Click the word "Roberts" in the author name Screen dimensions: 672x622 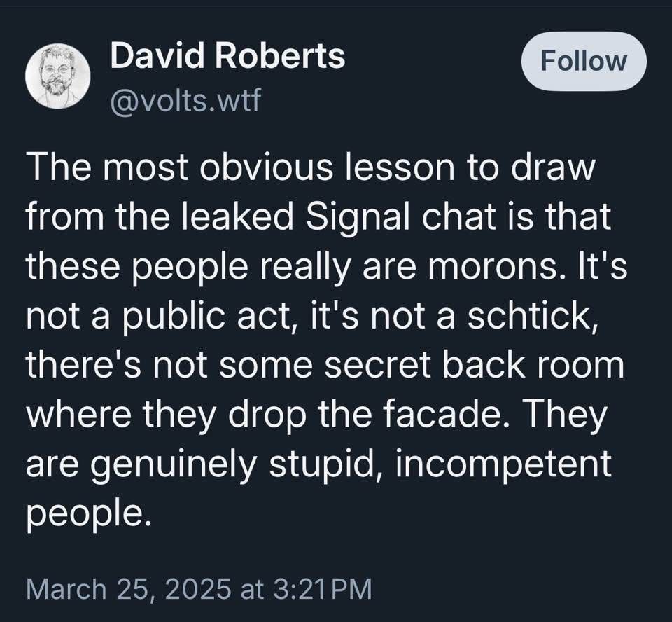click(280, 57)
